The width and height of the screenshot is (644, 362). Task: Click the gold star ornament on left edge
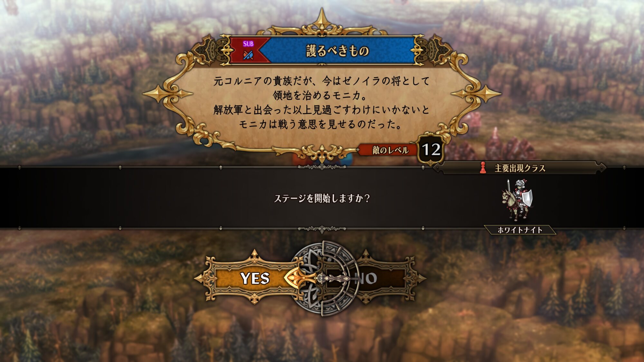point(168,94)
